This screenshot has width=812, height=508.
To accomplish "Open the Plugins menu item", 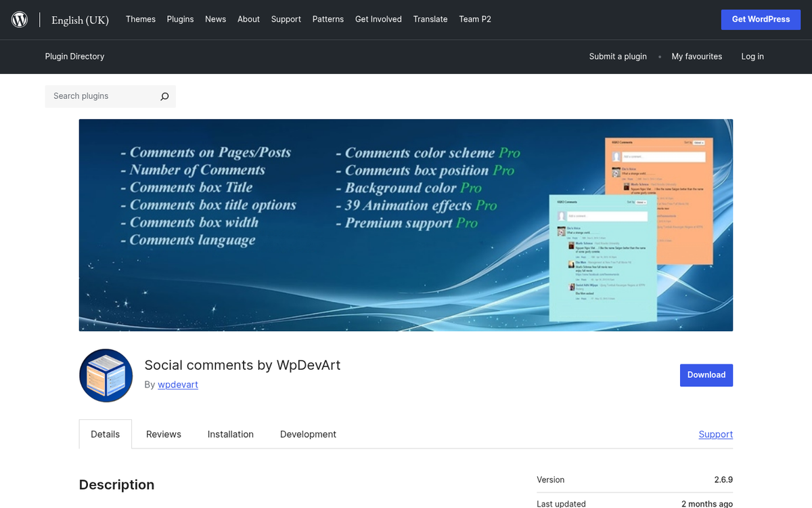I will coord(180,19).
